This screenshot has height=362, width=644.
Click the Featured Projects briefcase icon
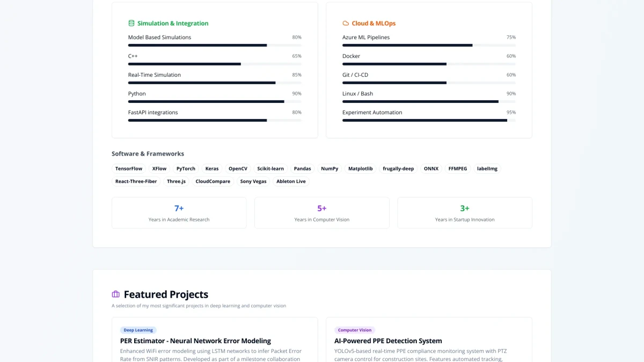(115, 294)
